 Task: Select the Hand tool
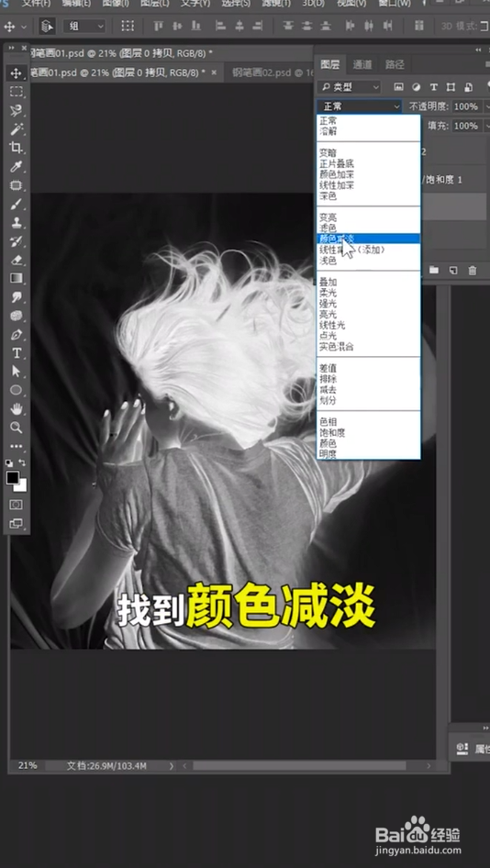16,409
